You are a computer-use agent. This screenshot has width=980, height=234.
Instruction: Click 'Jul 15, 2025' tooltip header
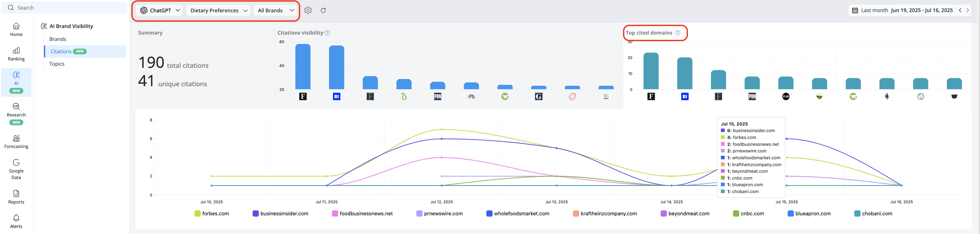pyautogui.click(x=734, y=124)
